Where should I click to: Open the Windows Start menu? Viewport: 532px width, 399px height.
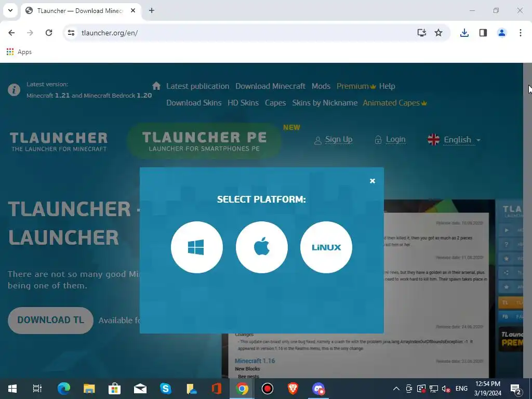tap(12, 389)
